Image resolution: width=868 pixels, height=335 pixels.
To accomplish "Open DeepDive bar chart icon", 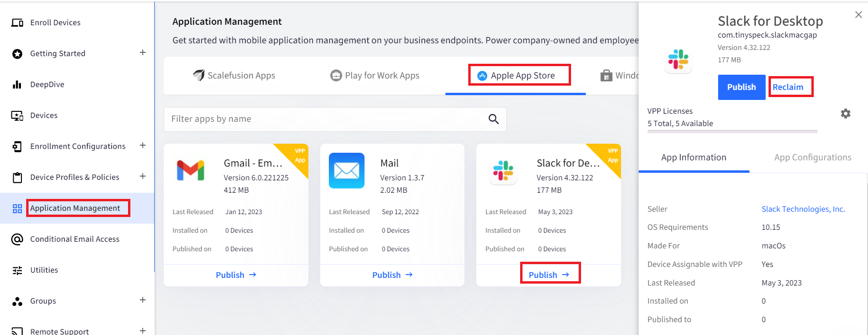I will pos(17,85).
